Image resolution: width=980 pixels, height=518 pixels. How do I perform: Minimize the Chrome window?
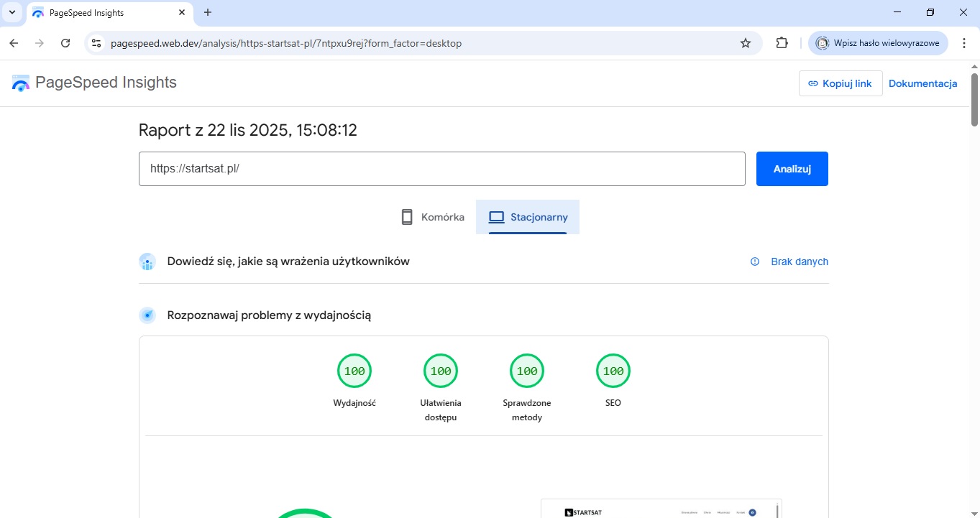tap(897, 12)
